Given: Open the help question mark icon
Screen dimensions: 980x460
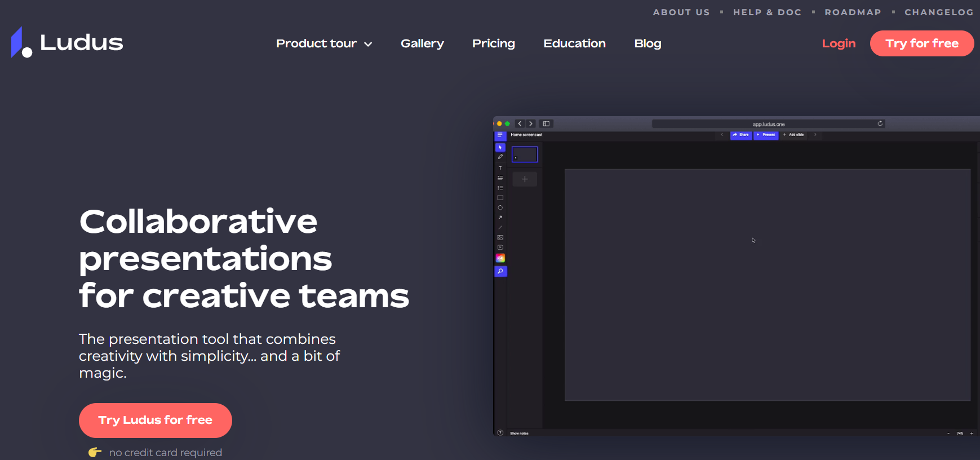Looking at the screenshot, I should tap(500, 433).
